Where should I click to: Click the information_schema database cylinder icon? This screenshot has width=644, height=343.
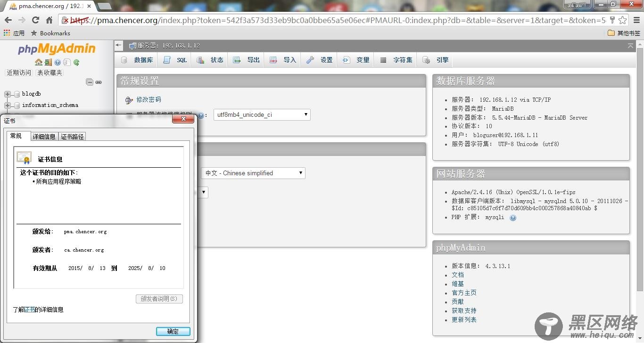(x=17, y=105)
